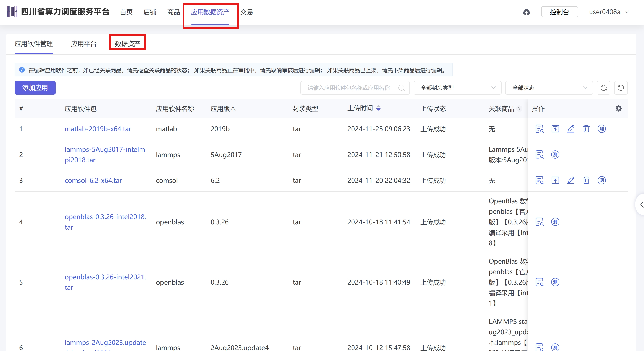Click the 封装类型 column header
The image size is (644, 351).
305,109
